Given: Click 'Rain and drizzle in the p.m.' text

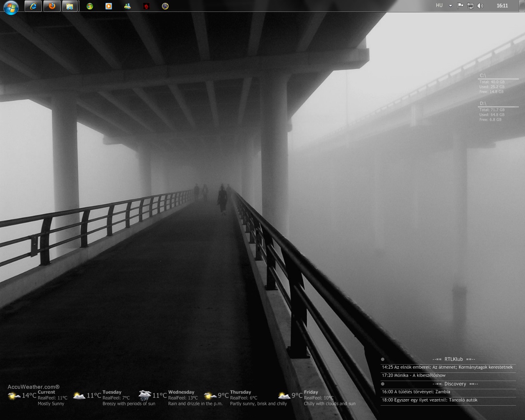Looking at the screenshot, I should coord(195,404).
